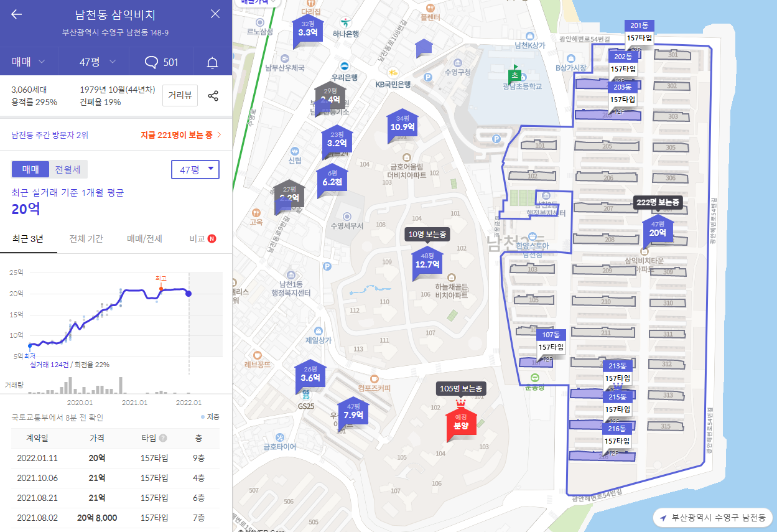Open the 비교 tab
The width and height of the screenshot is (777, 532).
(x=202, y=239)
